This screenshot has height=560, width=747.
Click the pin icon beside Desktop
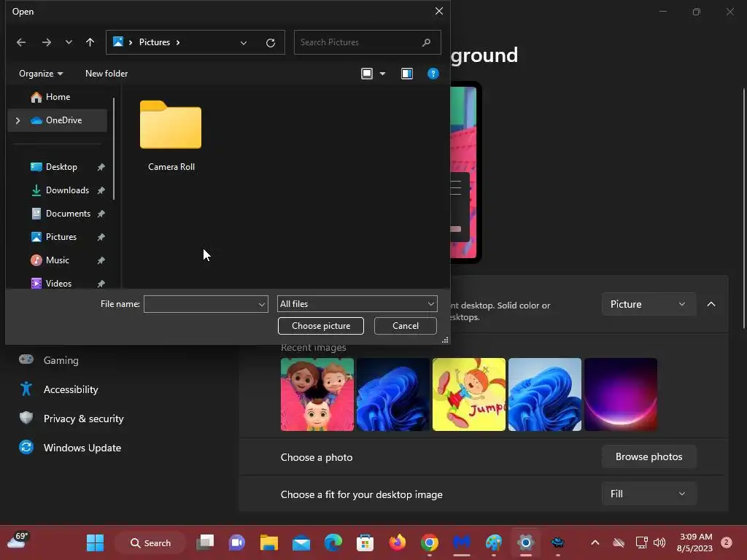[x=101, y=167]
